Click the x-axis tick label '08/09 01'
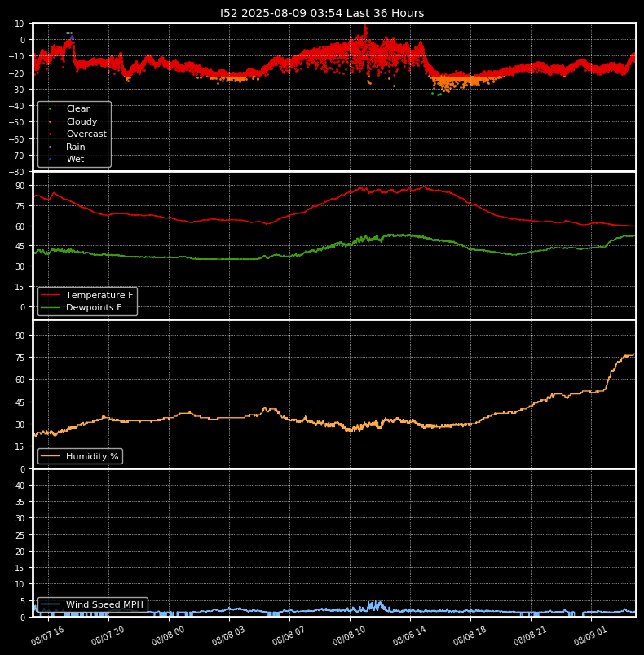This screenshot has width=644, height=655. (590, 635)
